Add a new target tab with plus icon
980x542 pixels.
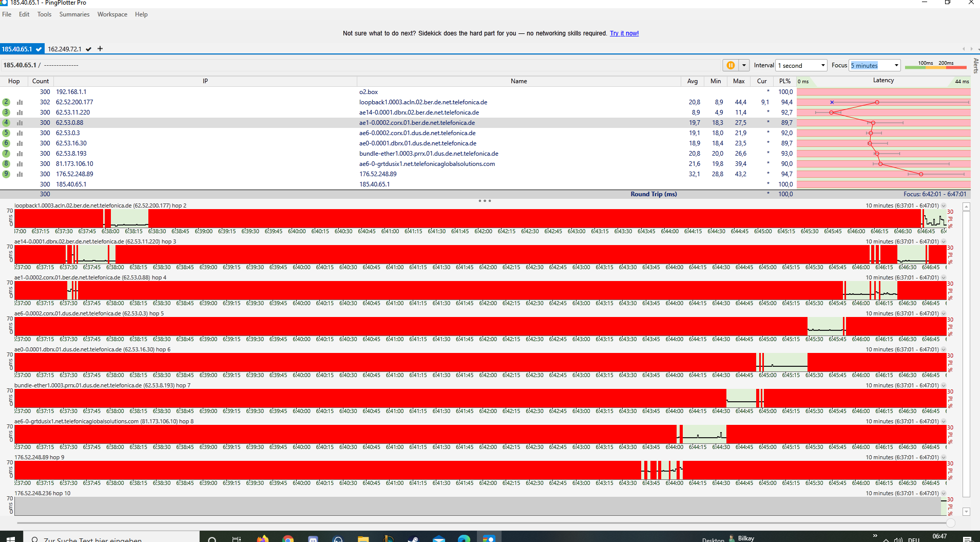tap(100, 49)
